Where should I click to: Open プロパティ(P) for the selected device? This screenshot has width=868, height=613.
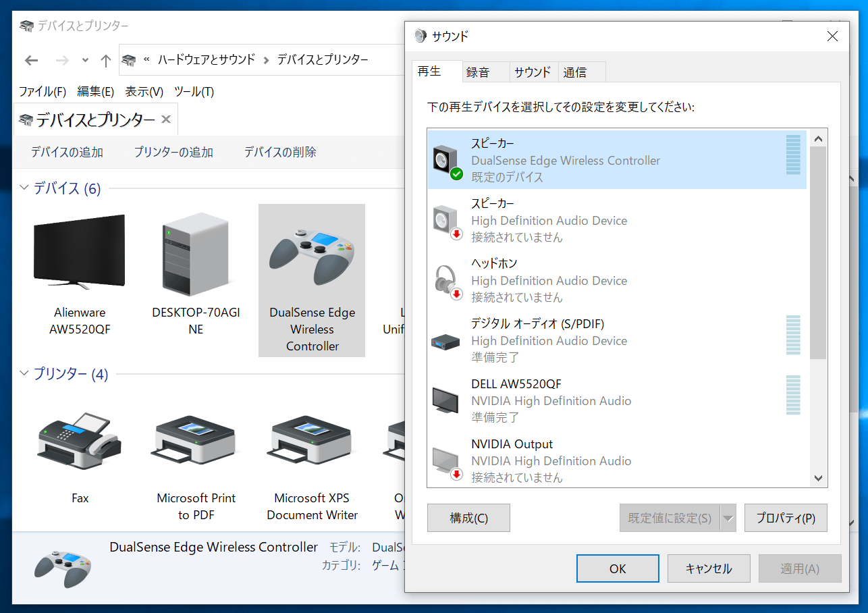pyautogui.click(x=786, y=518)
